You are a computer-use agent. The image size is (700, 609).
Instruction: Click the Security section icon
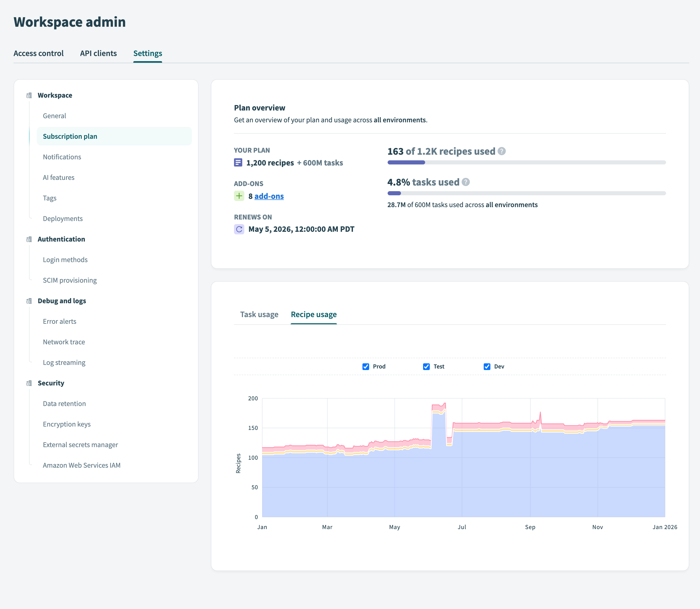coord(29,383)
